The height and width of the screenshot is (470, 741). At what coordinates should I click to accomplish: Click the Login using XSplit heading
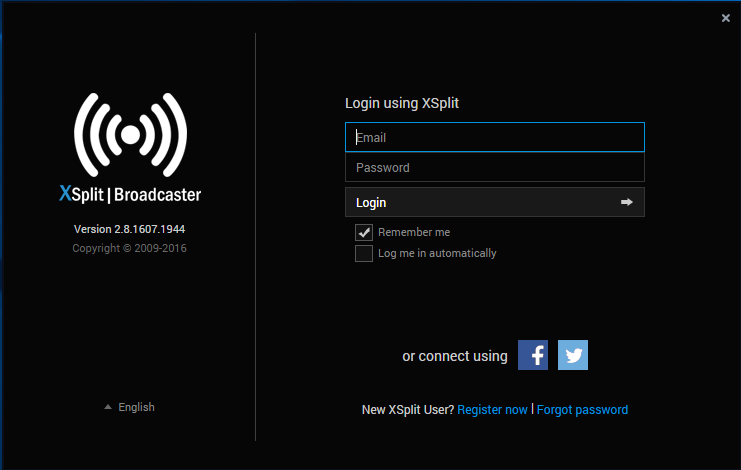coord(402,103)
